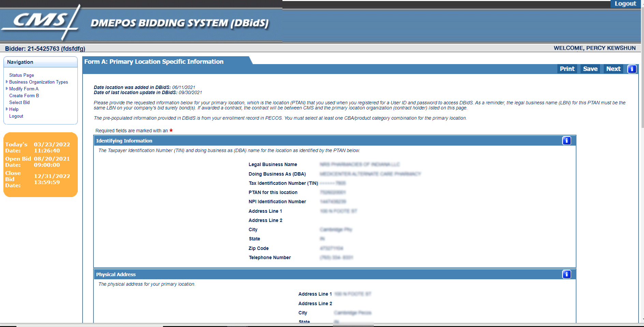
Task: Click the DMEPOS BIDDING SYSTEM (DBidS) title
Action: (x=180, y=23)
